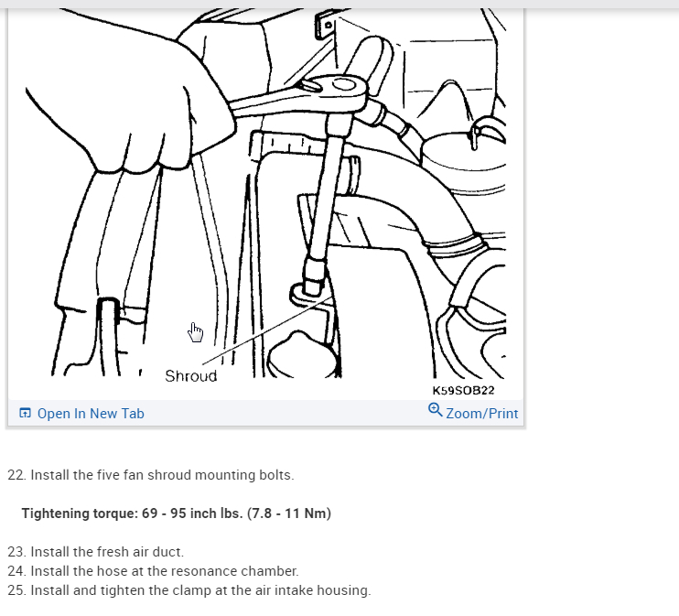Click the socket on the shroud bolt
The image size is (679, 616).
314,276
